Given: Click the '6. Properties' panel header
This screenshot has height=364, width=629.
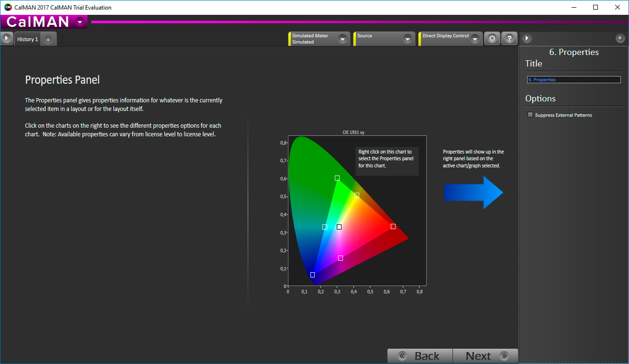Looking at the screenshot, I should point(574,52).
